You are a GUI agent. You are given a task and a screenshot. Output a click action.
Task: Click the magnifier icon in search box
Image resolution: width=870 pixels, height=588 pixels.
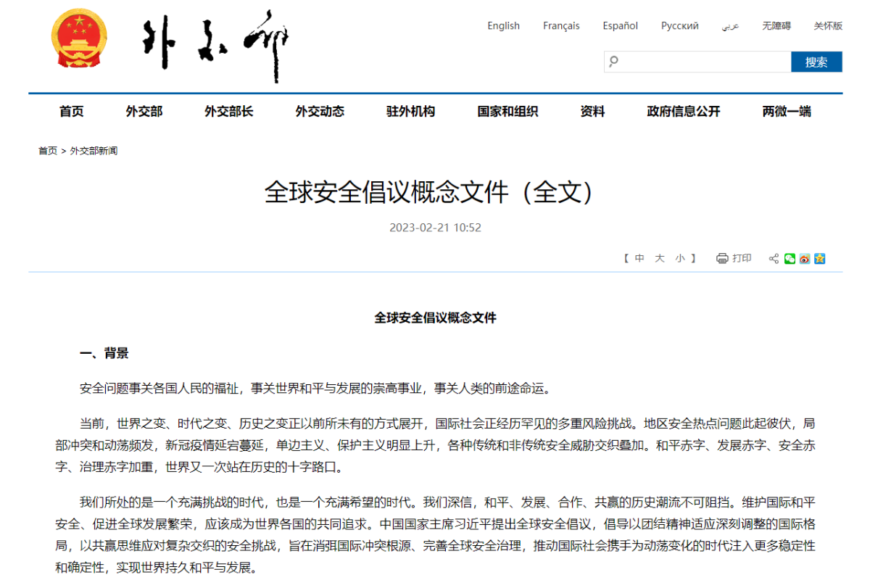pos(614,62)
